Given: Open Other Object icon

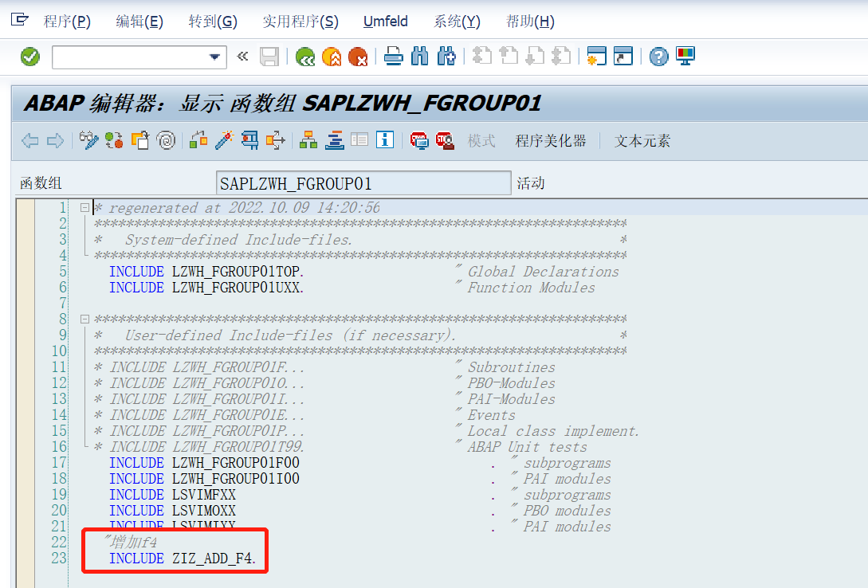Looking at the screenshot, I should coord(140,140).
